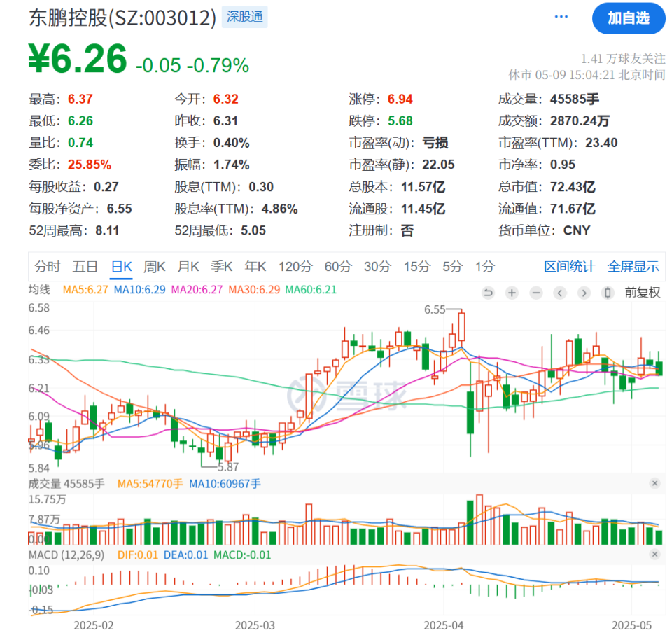Viewport: 672px width, 640px height.
Task: Click the 休市 05-09 15:04:21 timestamp
Action: (x=587, y=75)
